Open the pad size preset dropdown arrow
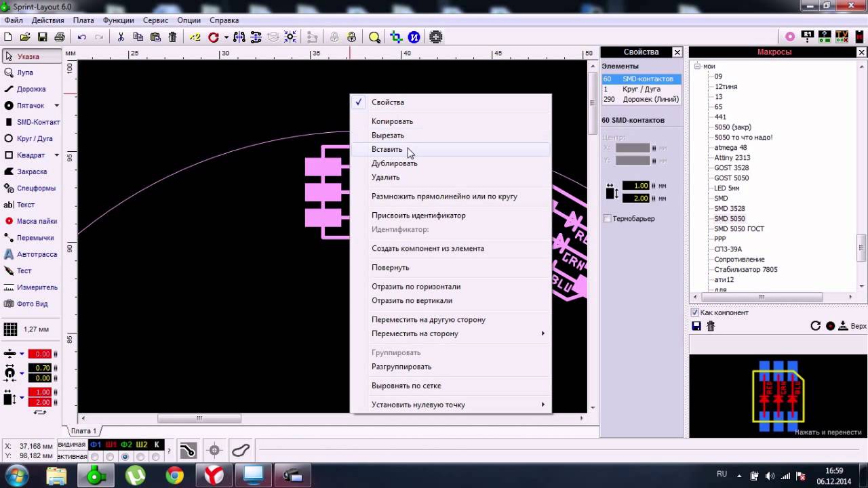This screenshot has width=868, height=488. [x=22, y=373]
